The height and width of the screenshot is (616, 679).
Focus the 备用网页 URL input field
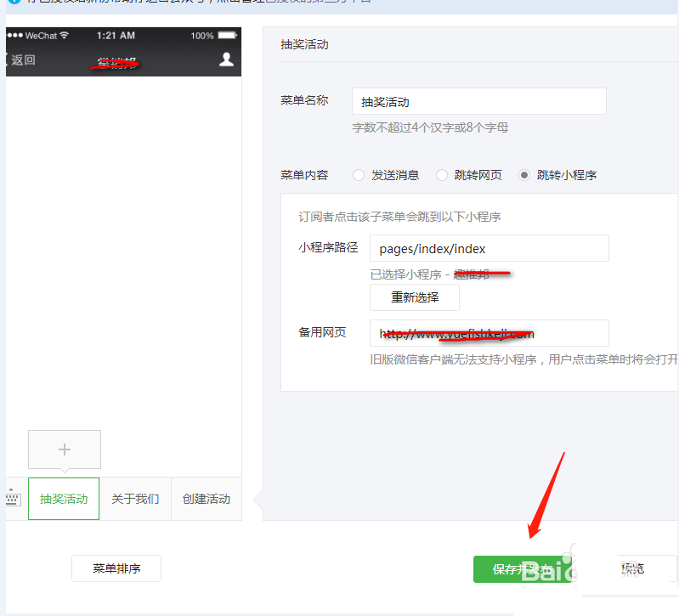pos(489,333)
